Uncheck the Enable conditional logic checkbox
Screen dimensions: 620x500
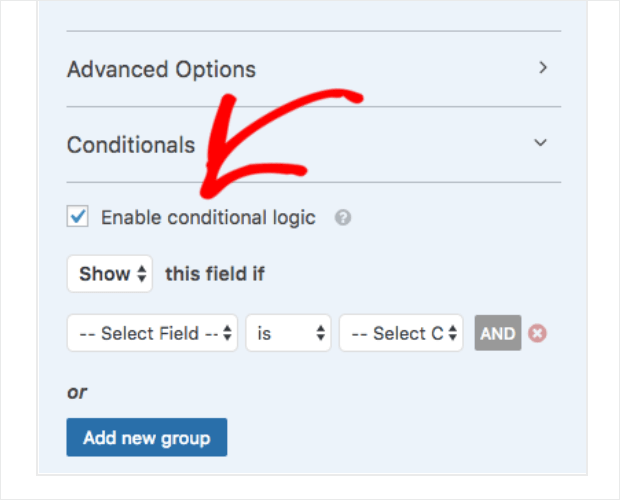[77, 216]
